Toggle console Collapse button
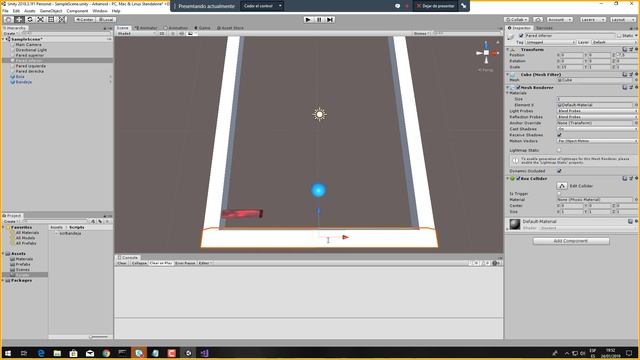The height and width of the screenshot is (360, 640). 139,263
